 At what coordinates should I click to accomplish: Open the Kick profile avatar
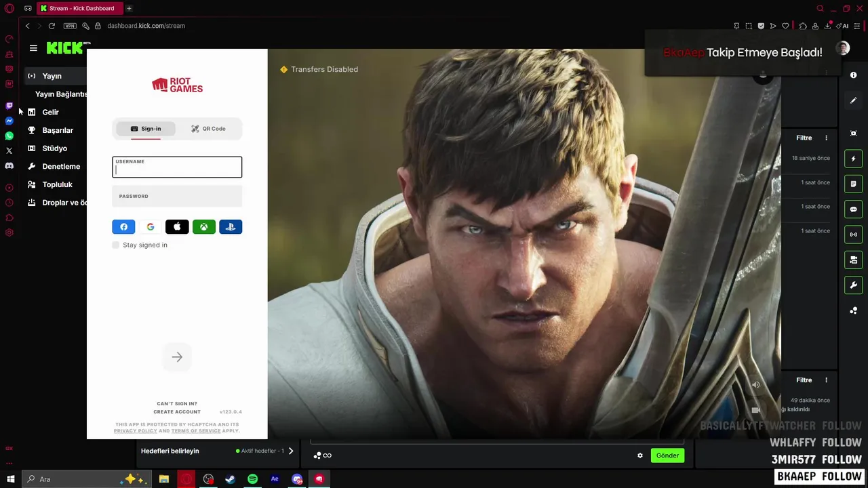point(843,48)
